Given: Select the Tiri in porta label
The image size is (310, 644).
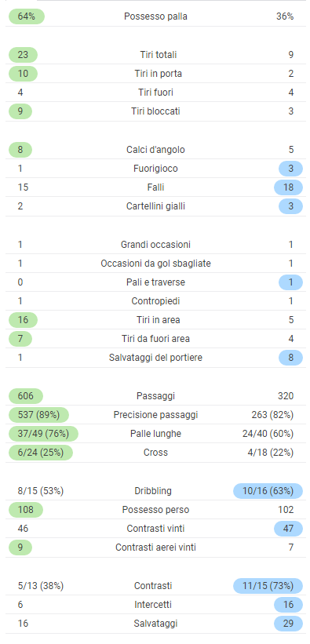Looking at the screenshot, I should click(x=158, y=74).
